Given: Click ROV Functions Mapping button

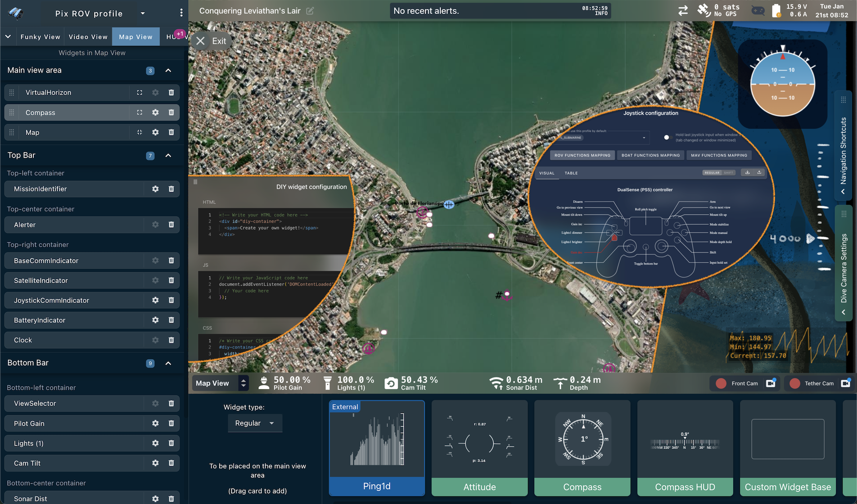Looking at the screenshot, I should [x=582, y=155].
